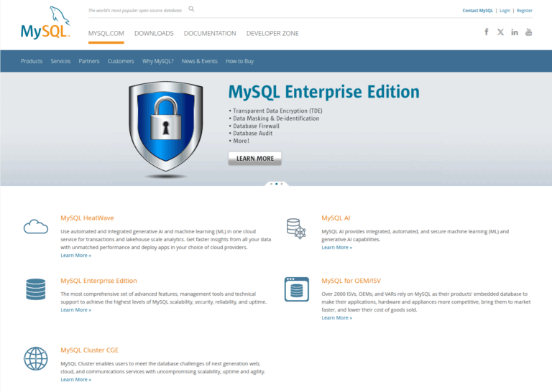
Task: Click Learn More under MySQL Cluster CGE
Action: 75,380
